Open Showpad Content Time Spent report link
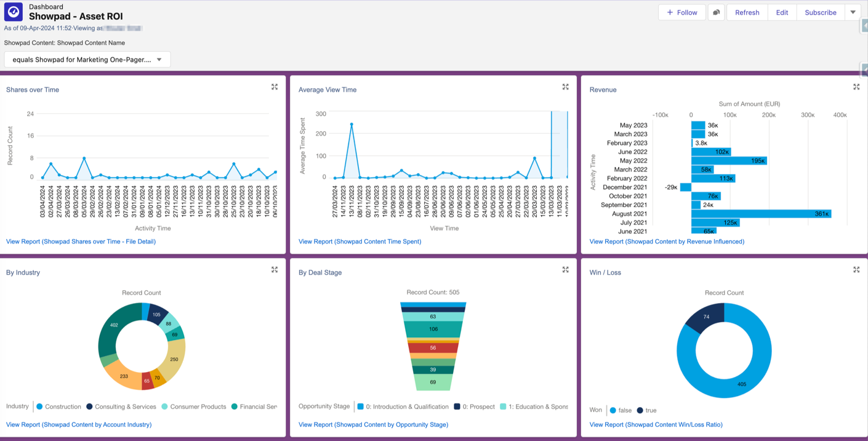The image size is (868, 441). (x=360, y=241)
